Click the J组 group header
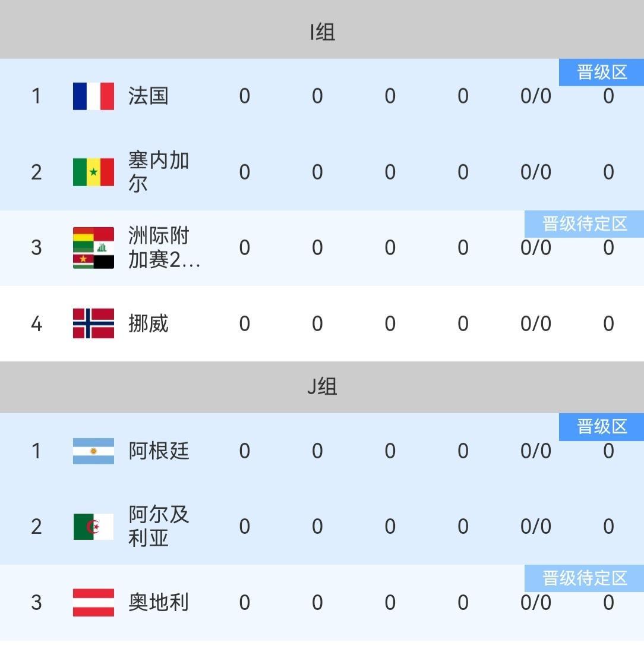 (322, 386)
